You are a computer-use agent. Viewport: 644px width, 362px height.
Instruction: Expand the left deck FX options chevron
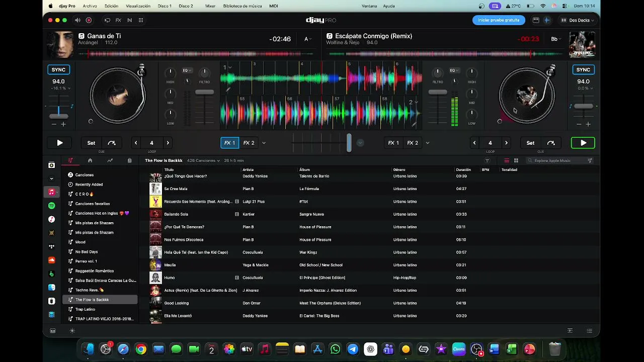(x=264, y=143)
